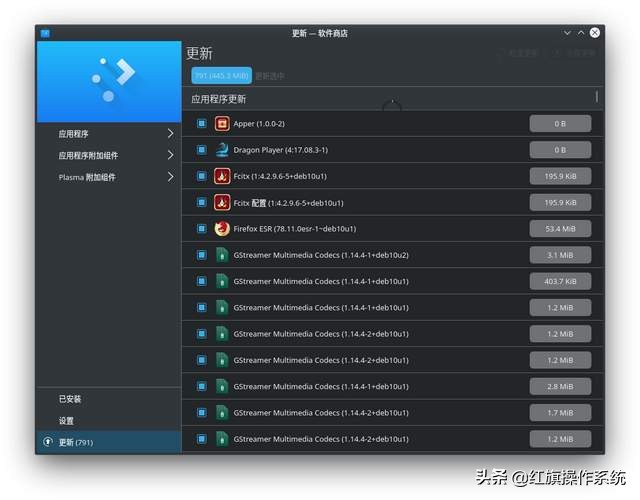Image resolution: width=640 pixels, height=500 pixels.
Task: Toggle the checkbox on the GStreamer 3.1 MiB row
Action: click(202, 255)
